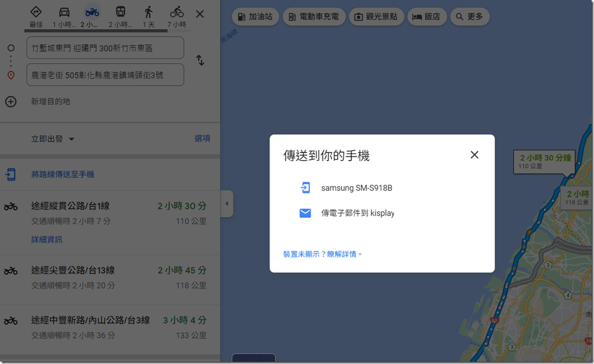Choose public transit mode icon
Image resolution: width=594 pixels, height=364 pixels.
tap(121, 12)
